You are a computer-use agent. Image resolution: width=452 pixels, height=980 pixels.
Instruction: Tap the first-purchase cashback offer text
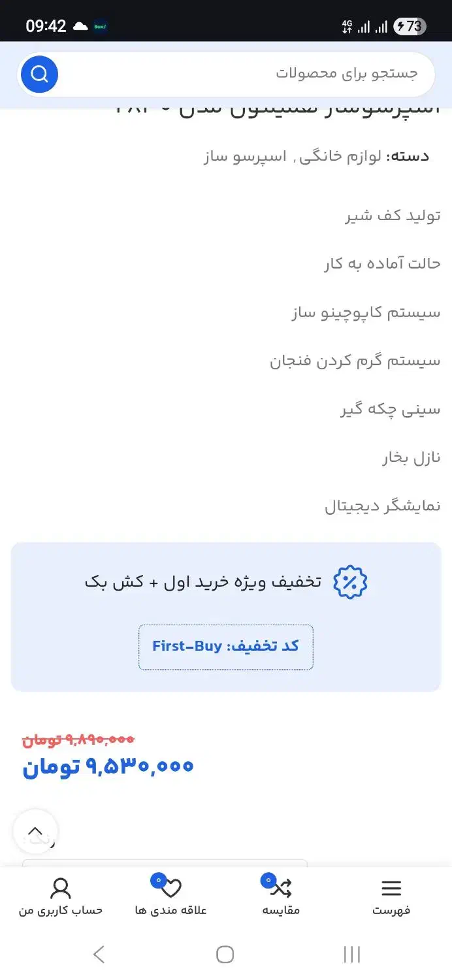coord(203,582)
